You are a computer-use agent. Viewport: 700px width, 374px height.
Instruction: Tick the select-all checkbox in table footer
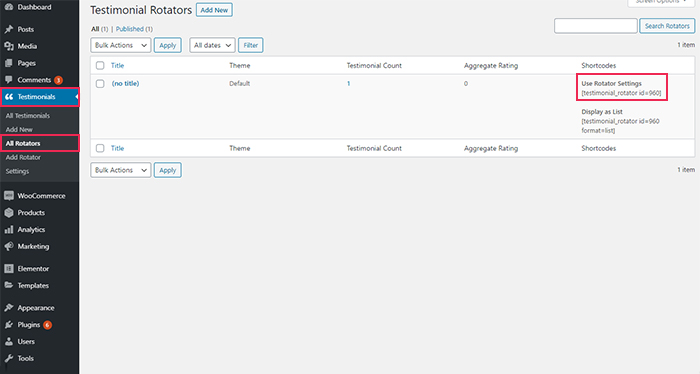(100, 148)
